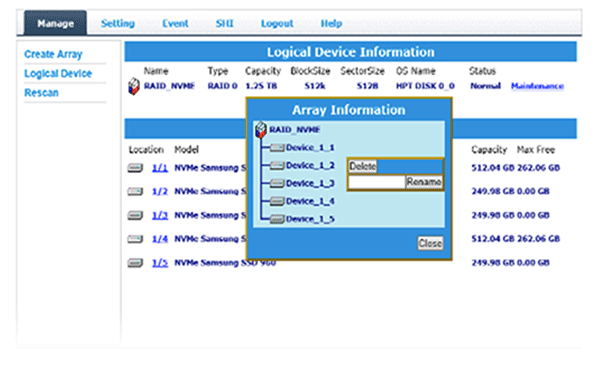Open the Setting tab
The image size is (600, 384).
[x=118, y=24]
